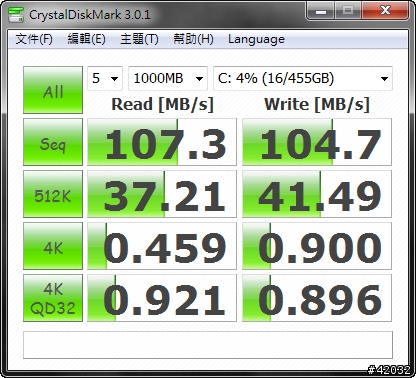The width and height of the screenshot is (416, 378).
Task: Open the 編輯(E) menu
Action: 86,39
